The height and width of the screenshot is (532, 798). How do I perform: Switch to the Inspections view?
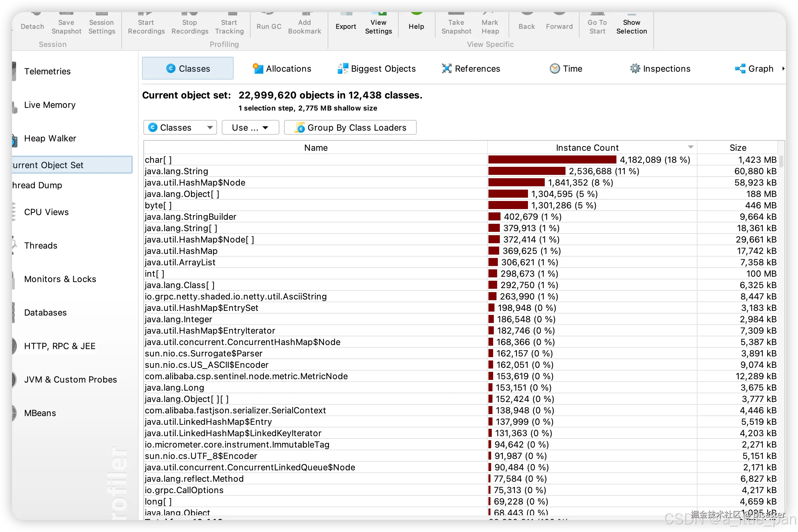[660, 69]
